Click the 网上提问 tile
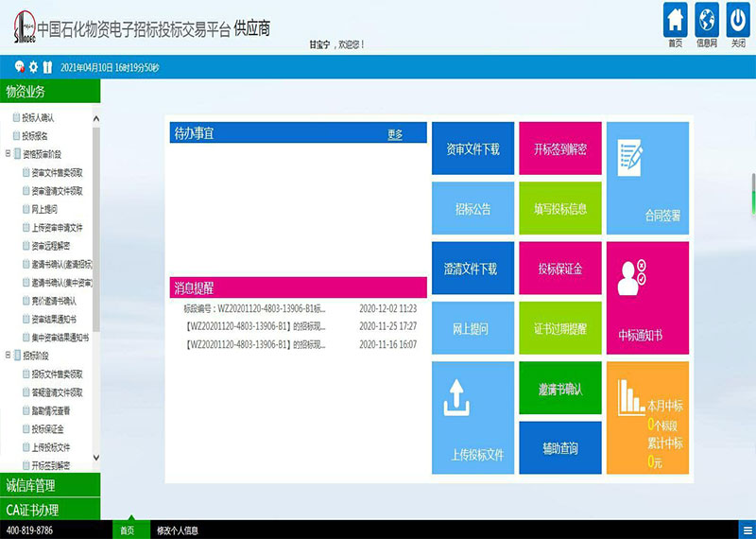The image size is (756, 539). point(473,328)
